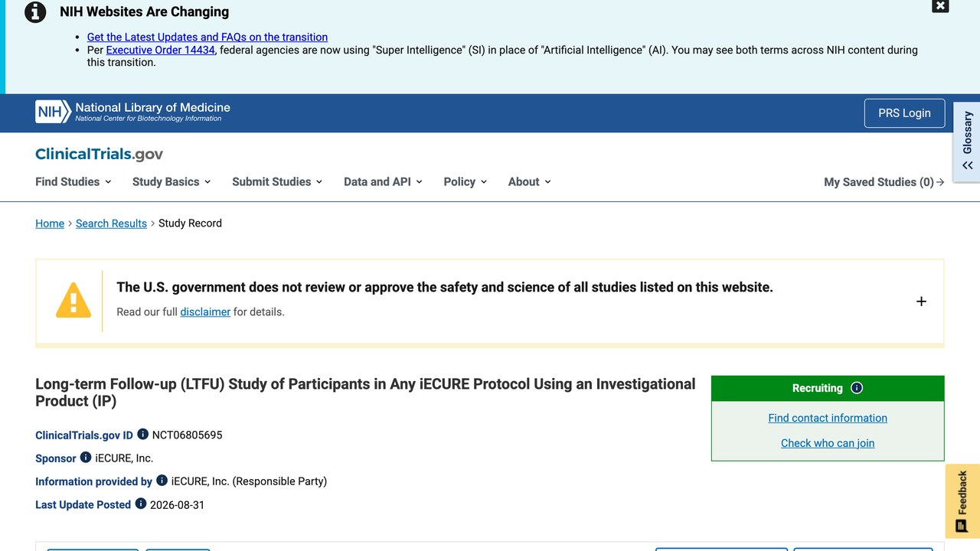The image size is (980, 551).
Task: Open the Find Studies dropdown menu
Action: click(73, 181)
